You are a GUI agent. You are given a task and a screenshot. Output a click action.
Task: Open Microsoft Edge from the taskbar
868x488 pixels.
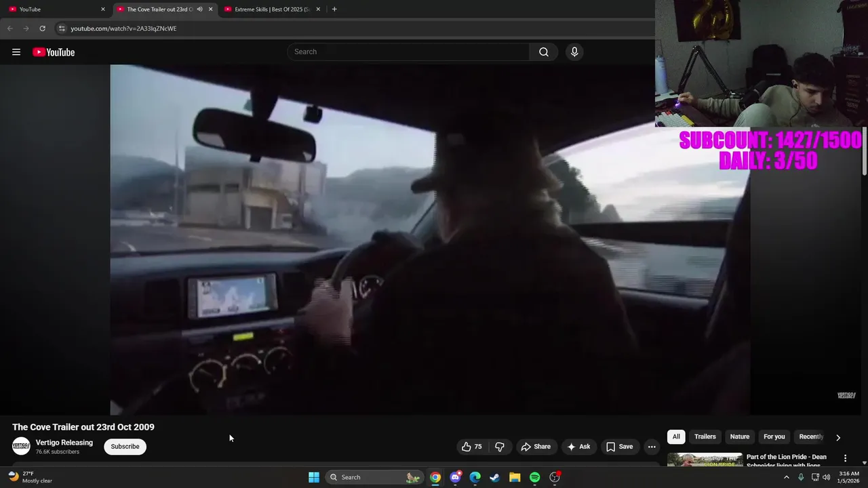pyautogui.click(x=475, y=477)
